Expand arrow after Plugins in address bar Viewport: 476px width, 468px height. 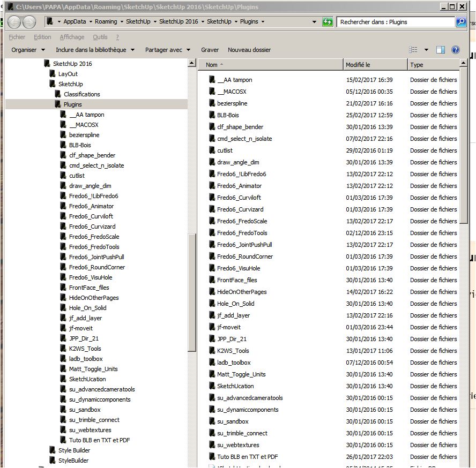point(263,21)
